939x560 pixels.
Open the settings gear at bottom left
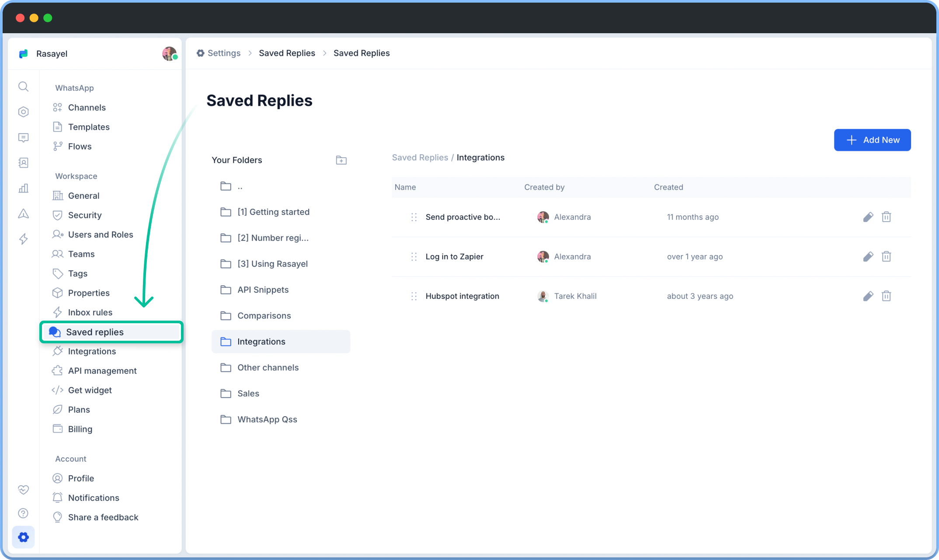pos(24,537)
